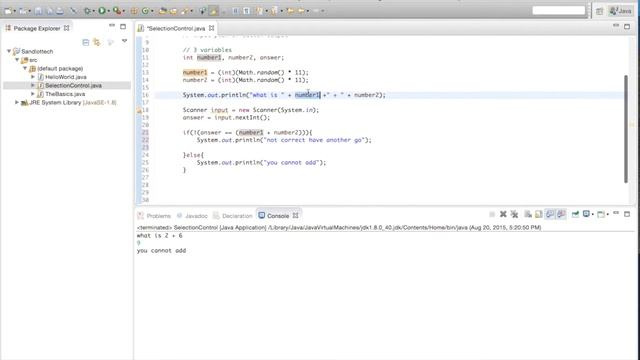This screenshot has width=640, height=360.
Task: Toggle Show Console on Standard Out change
Action: (x=550, y=214)
